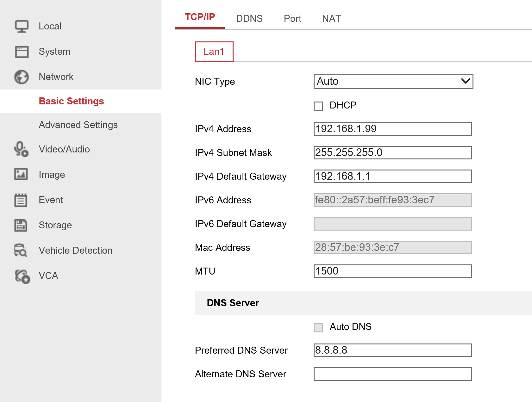Screen dimensions: 532x402
Task: Click the Storage floppy disk icon
Action: 21,225
